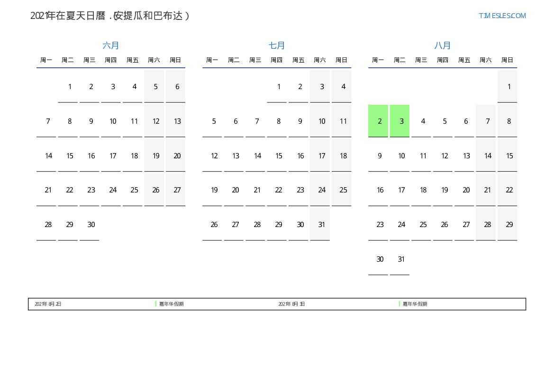Click green-highlighted August 2 cell

378,121
